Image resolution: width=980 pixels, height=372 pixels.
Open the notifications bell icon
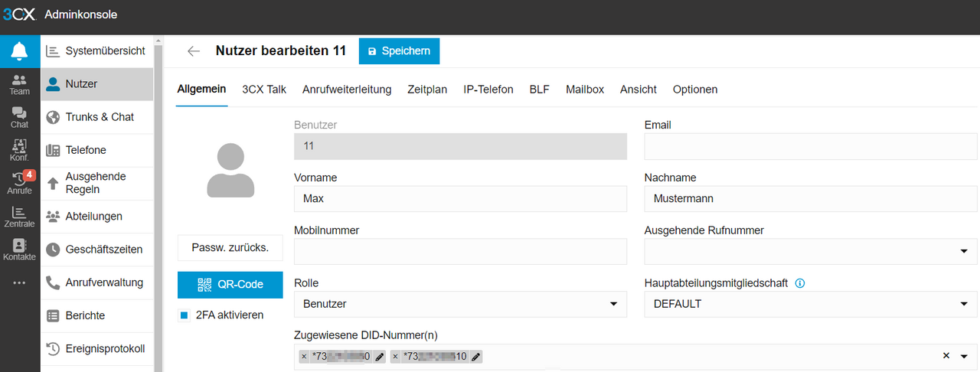click(x=20, y=51)
